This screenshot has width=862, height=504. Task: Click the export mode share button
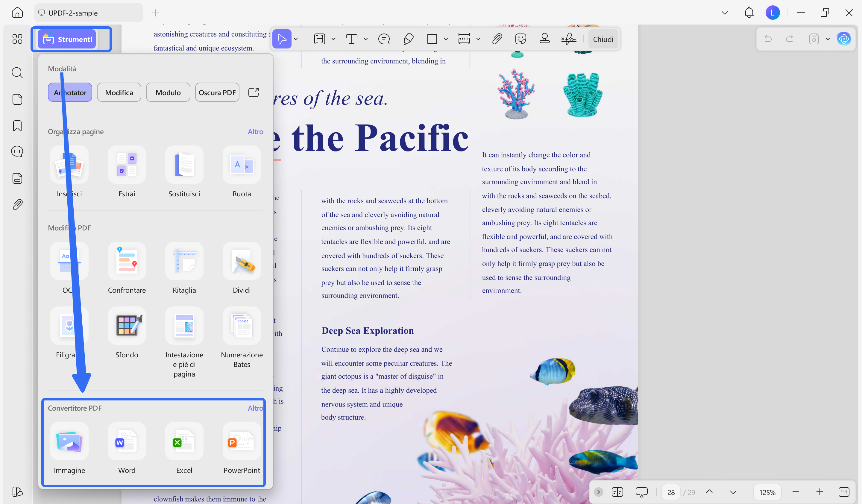(254, 92)
